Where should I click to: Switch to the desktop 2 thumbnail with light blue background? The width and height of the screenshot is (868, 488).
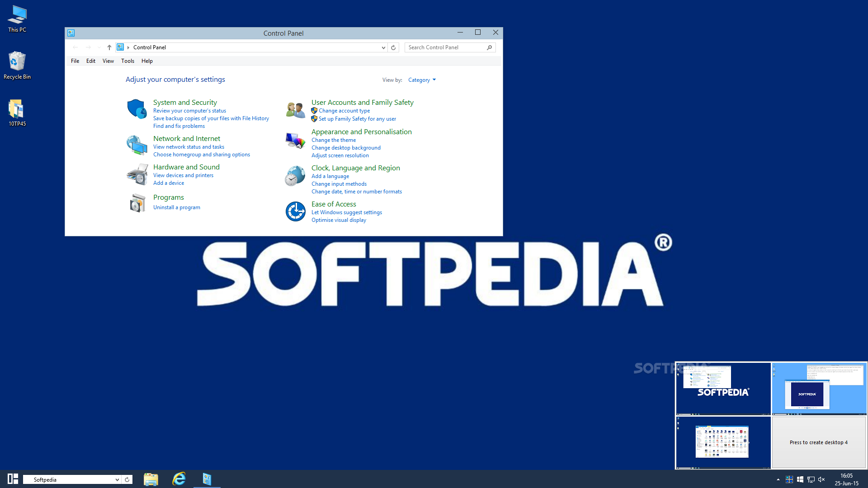[819, 389]
